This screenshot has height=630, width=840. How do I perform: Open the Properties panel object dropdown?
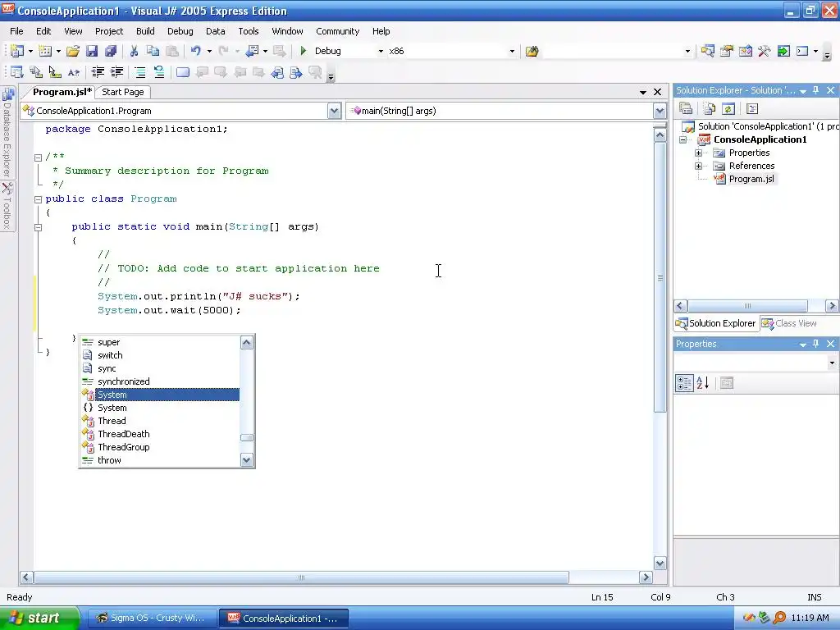click(832, 363)
